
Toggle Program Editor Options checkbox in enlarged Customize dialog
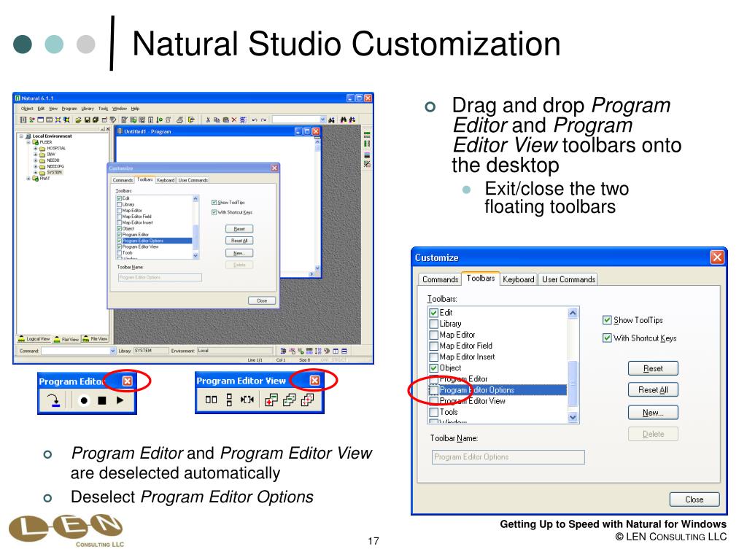(x=433, y=390)
